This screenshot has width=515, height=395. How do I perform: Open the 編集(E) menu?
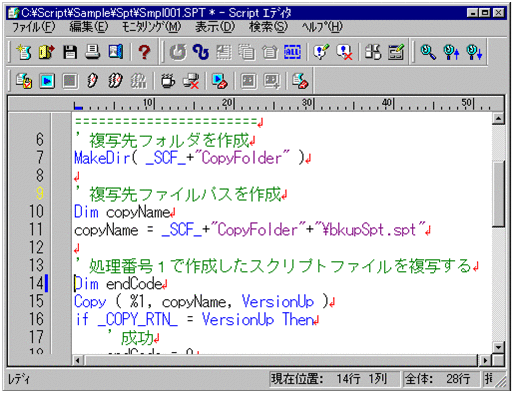click(x=89, y=27)
